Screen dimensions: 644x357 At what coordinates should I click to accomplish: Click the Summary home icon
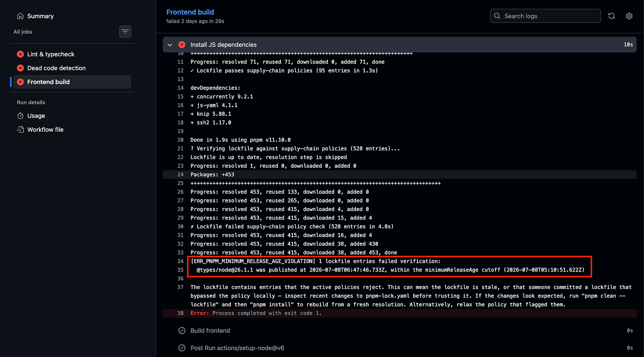coord(20,16)
